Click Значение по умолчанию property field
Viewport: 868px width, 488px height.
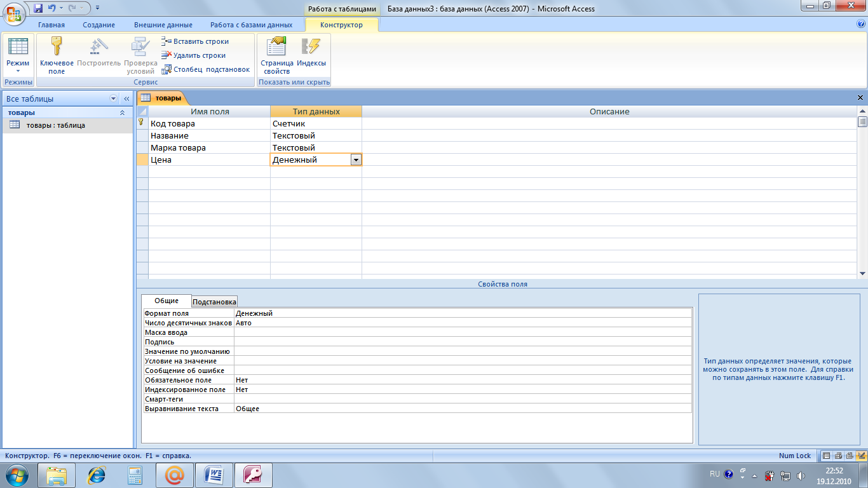point(463,351)
